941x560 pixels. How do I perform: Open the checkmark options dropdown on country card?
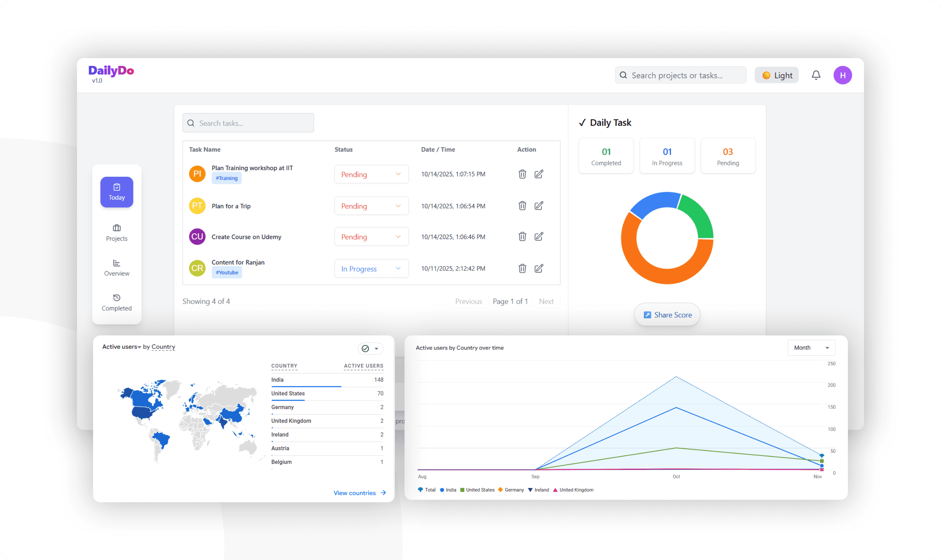pos(370,348)
